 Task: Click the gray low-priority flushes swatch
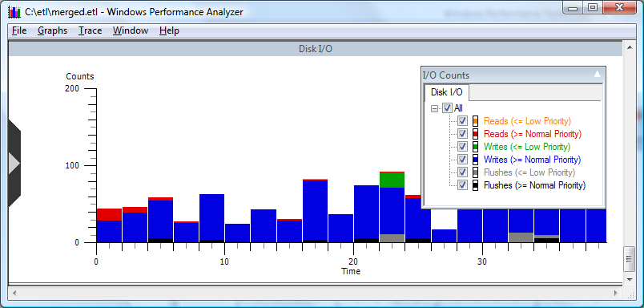(475, 172)
